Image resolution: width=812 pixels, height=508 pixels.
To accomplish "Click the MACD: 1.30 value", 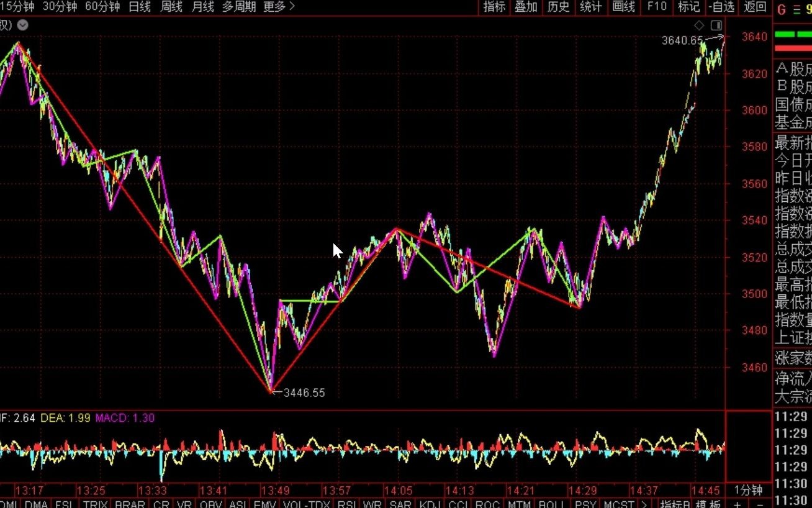I will tap(125, 418).
